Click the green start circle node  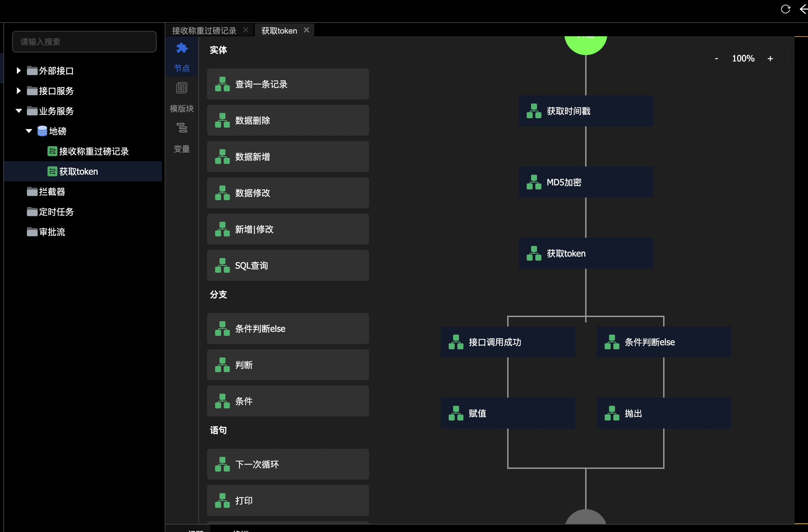click(585, 44)
